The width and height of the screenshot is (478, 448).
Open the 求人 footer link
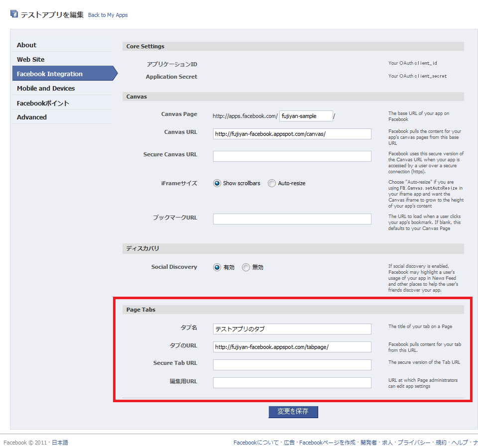pyautogui.click(x=387, y=443)
